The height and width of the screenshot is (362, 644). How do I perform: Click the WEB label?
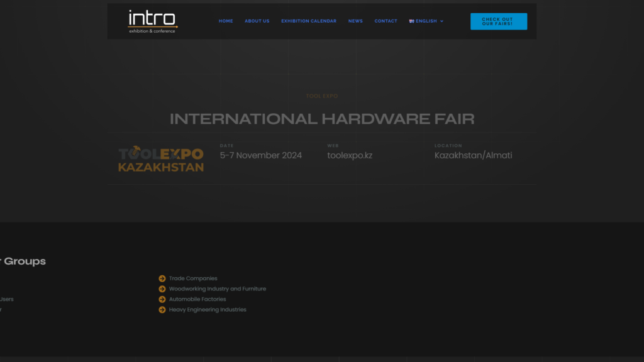tap(333, 146)
